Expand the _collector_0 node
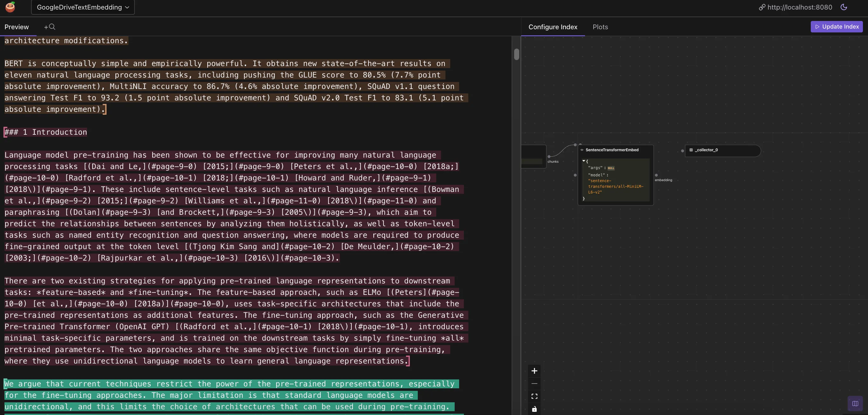 (723, 151)
